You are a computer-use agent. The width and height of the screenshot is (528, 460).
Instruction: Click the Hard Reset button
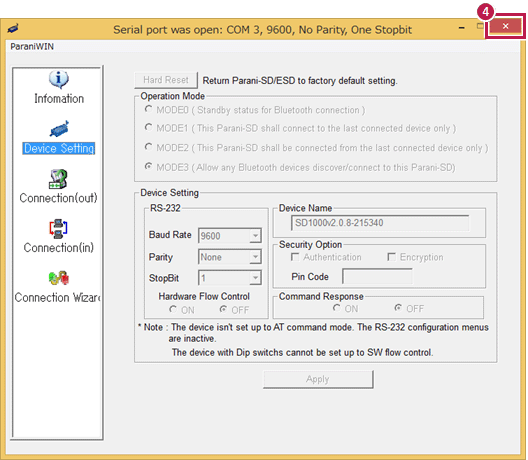166,80
